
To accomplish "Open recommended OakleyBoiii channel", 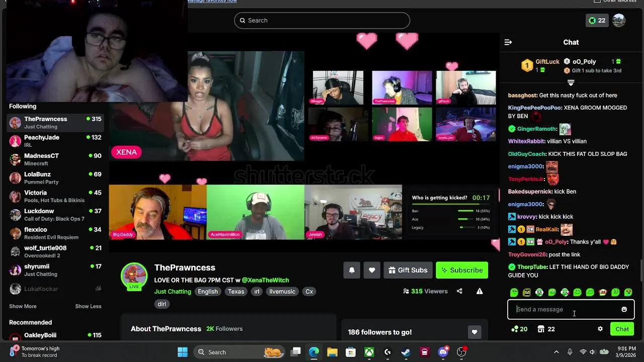I will 55,336.
